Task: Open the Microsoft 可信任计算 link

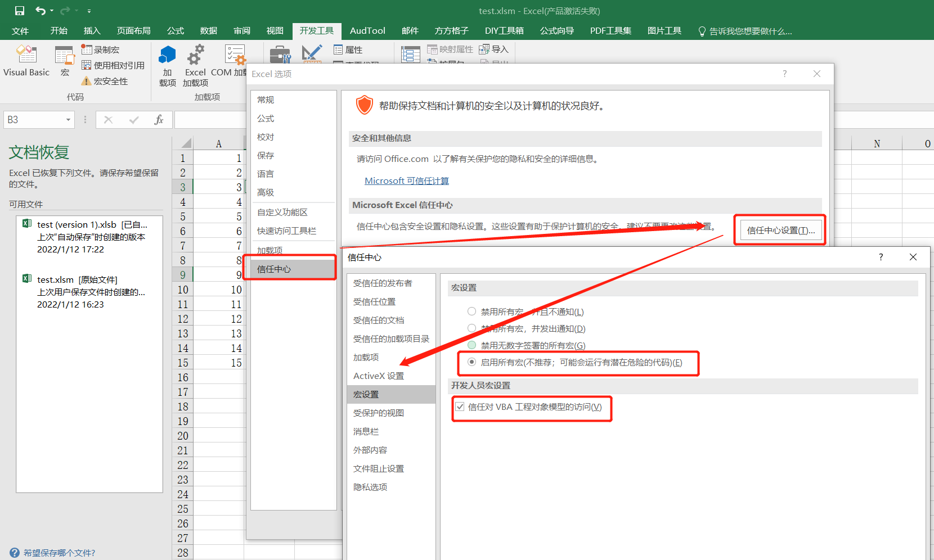Action: [x=407, y=181]
